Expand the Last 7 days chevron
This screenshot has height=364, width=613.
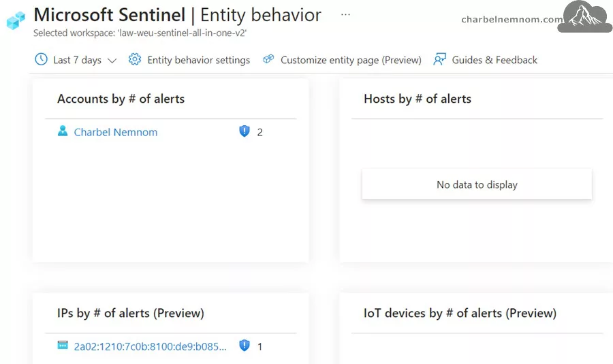coord(112,61)
